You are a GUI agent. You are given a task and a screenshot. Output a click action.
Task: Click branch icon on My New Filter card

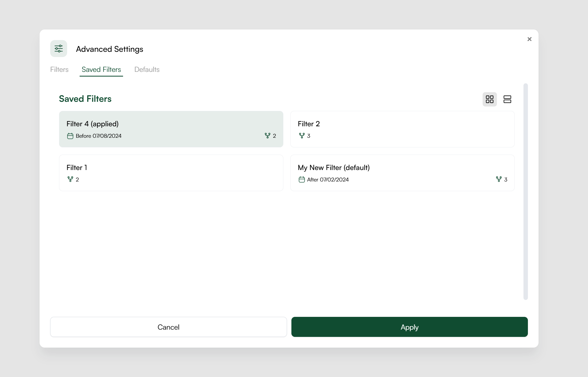[498, 179]
